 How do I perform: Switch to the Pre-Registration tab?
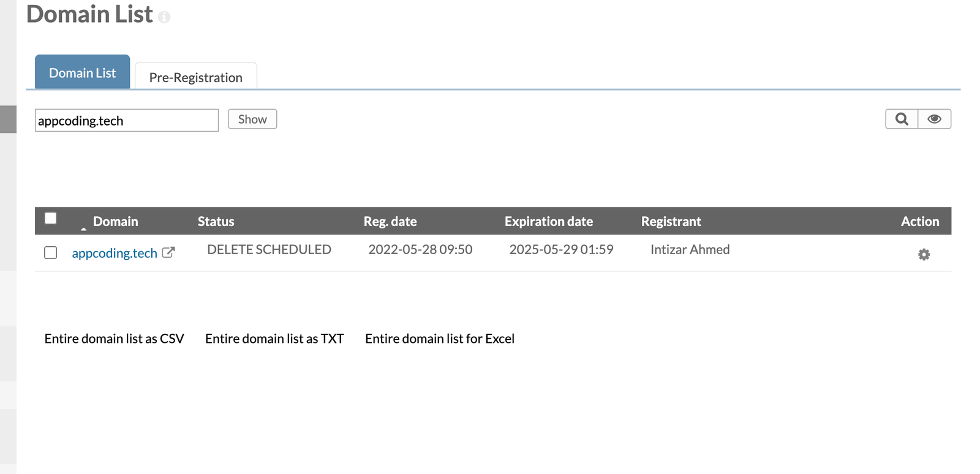click(196, 77)
